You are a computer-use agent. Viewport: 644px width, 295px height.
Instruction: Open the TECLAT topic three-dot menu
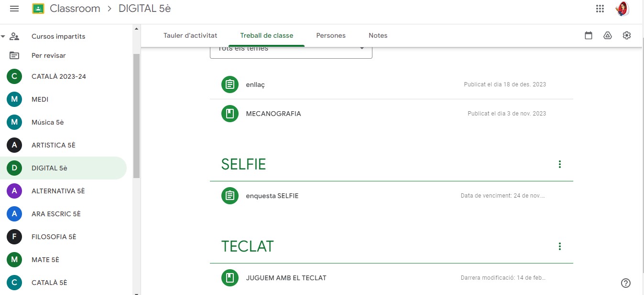560,246
